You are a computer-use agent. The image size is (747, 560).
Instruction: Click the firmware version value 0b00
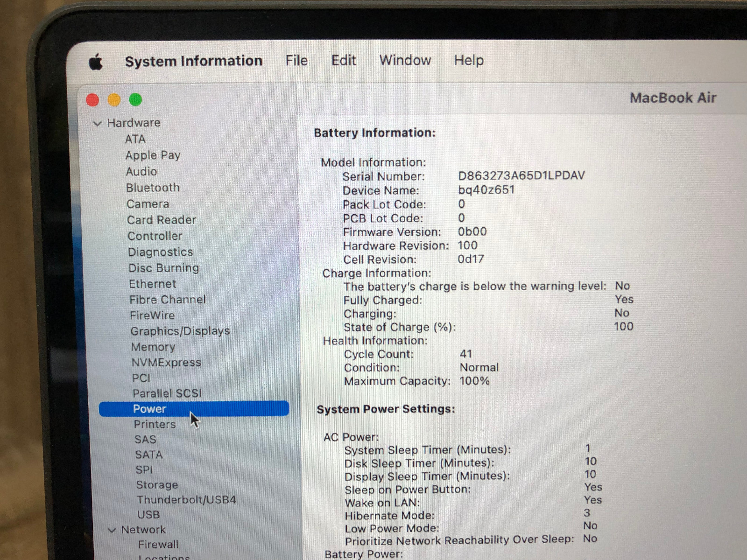click(x=472, y=231)
